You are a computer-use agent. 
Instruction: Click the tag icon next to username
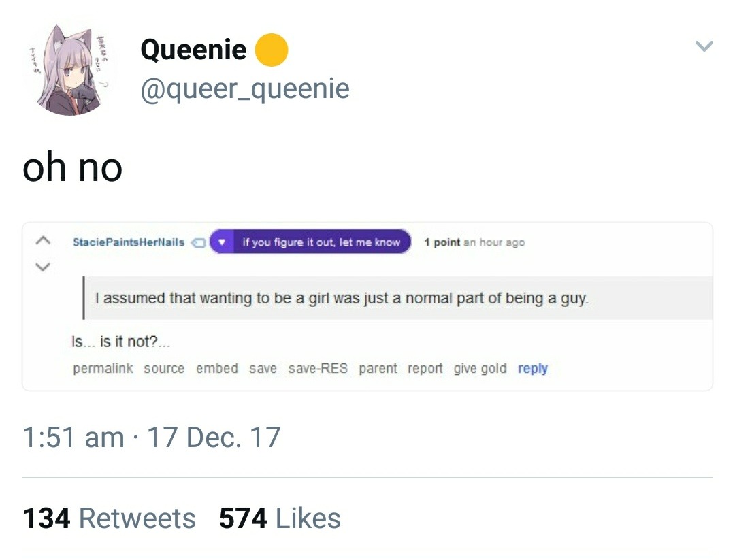coord(199,242)
